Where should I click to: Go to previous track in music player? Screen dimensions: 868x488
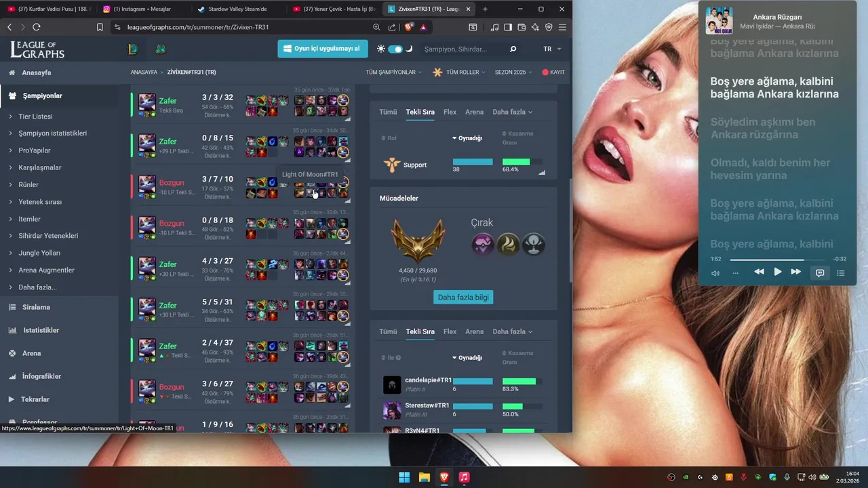pos(759,272)
